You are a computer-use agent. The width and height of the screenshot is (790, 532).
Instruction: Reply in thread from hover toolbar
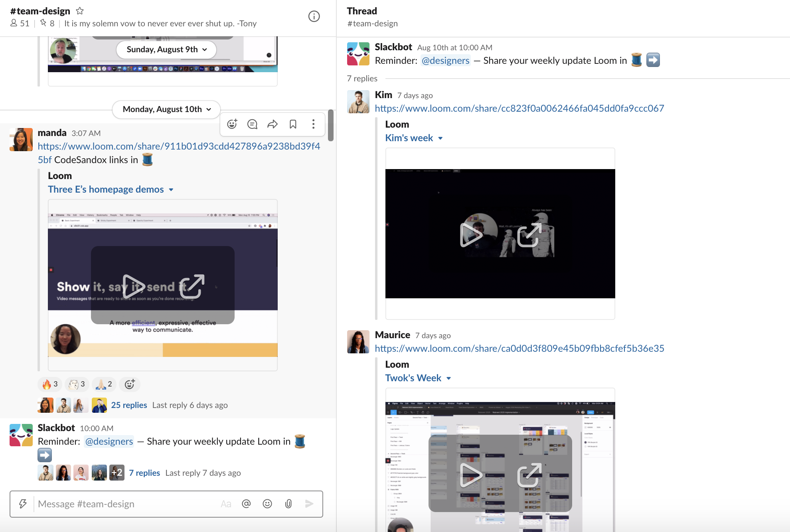click(252, 124)
